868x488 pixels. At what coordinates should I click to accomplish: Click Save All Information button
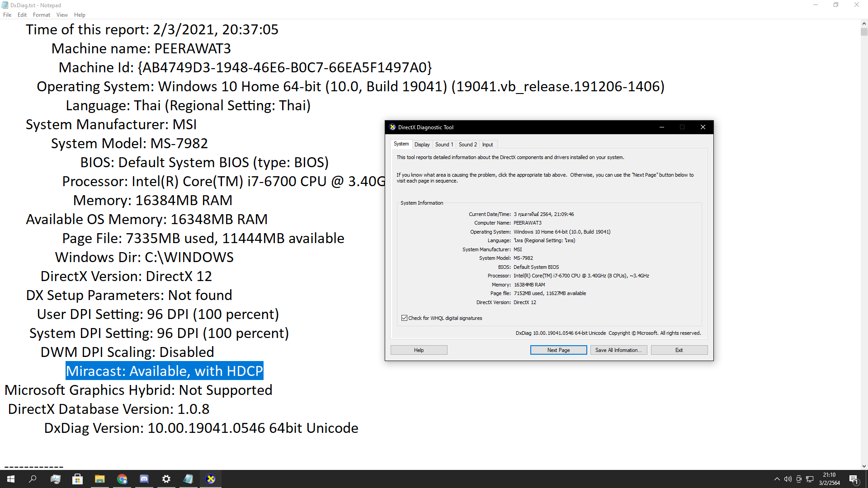[x=618, y=350]
